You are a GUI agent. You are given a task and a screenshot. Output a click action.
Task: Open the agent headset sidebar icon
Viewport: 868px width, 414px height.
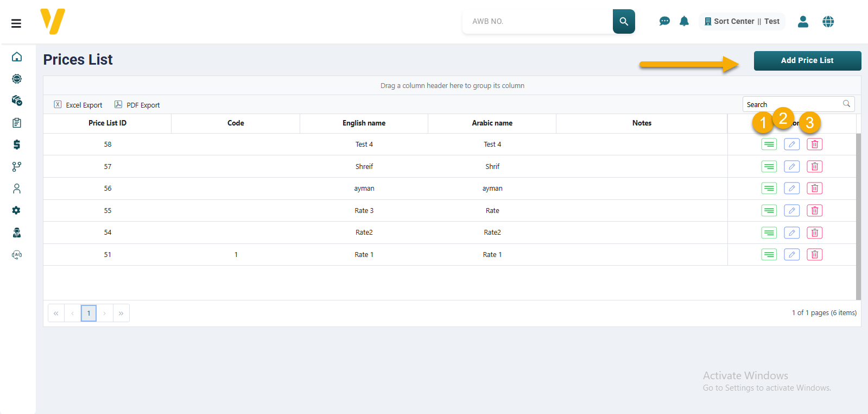tap(17, 233)
